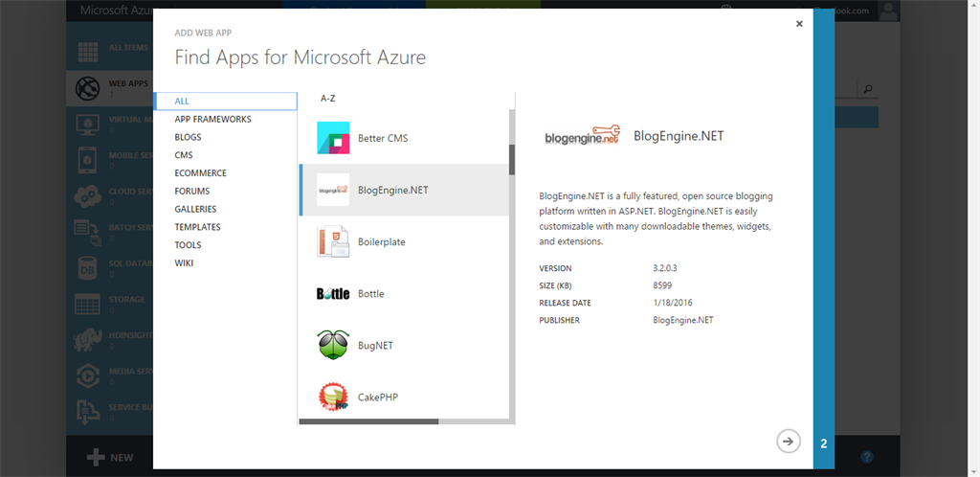The height and width of the screenshot is (477, 980).
Task: Click the next arrow button in the wizard
Action: coord(789,441)
